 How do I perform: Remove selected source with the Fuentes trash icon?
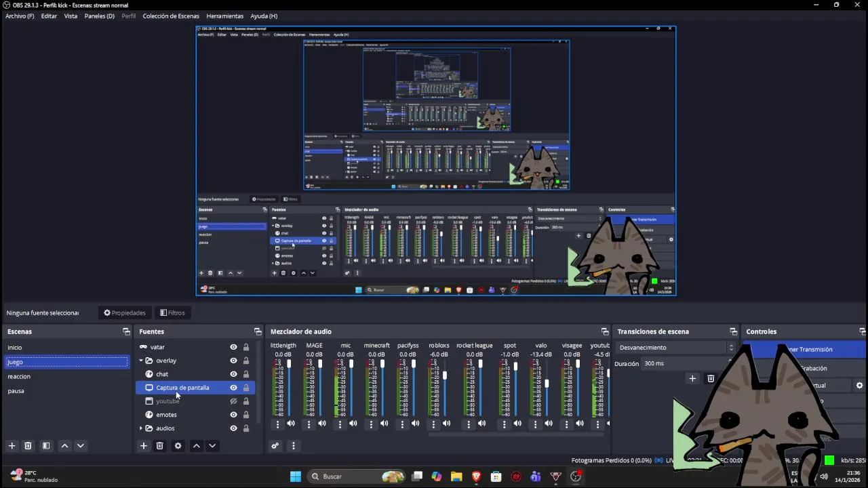click(160, 446)
